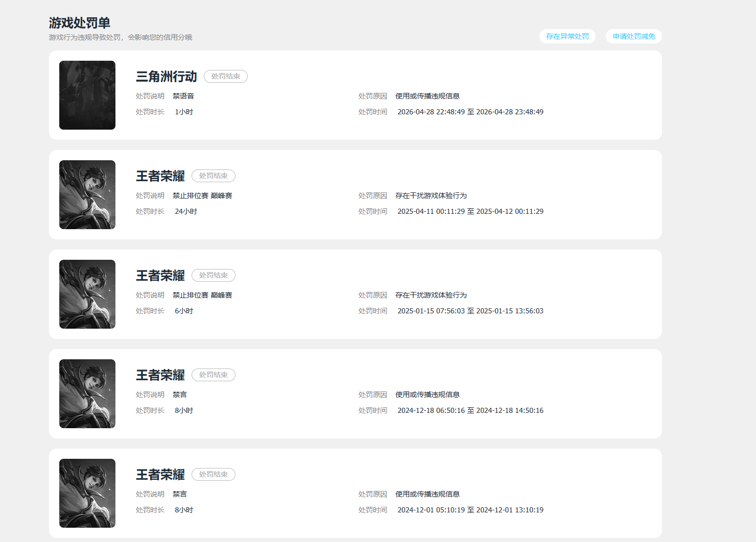Click 存在干扰游戏体验行为 on the 2025-04-11 card
The image size is (756, 542).
(431, 195)
